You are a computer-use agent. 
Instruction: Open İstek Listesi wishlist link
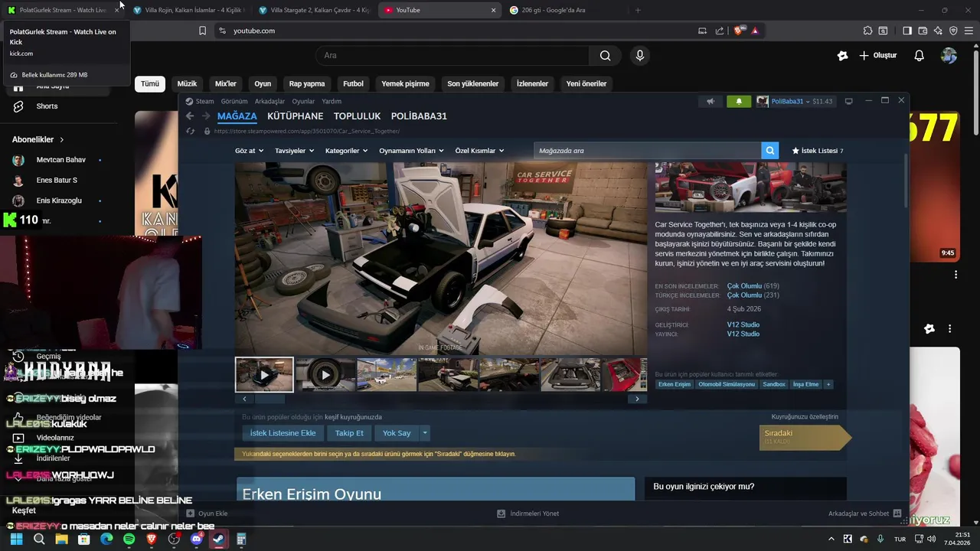(818, 151)
